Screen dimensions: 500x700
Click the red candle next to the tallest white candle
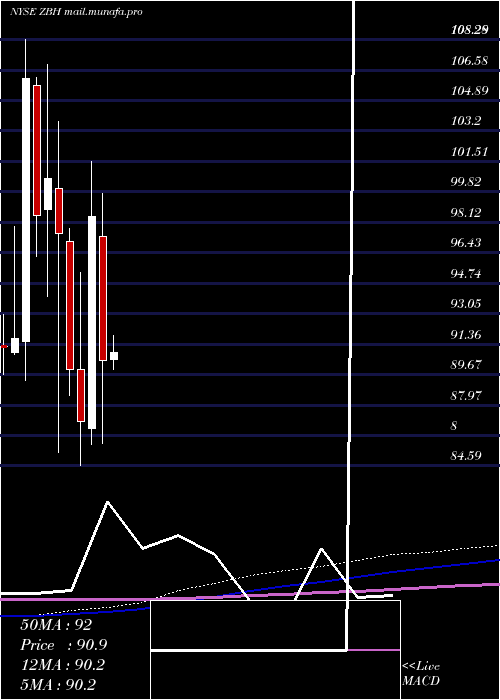(x=37, y=150)
